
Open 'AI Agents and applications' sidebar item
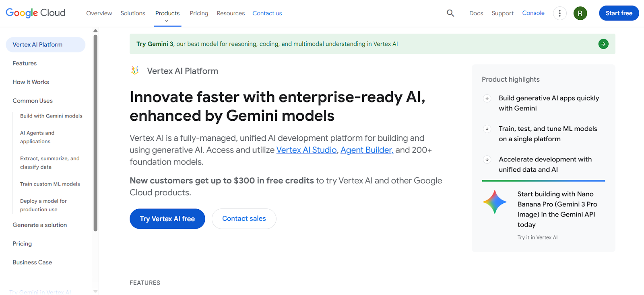[x=37, y=137]
